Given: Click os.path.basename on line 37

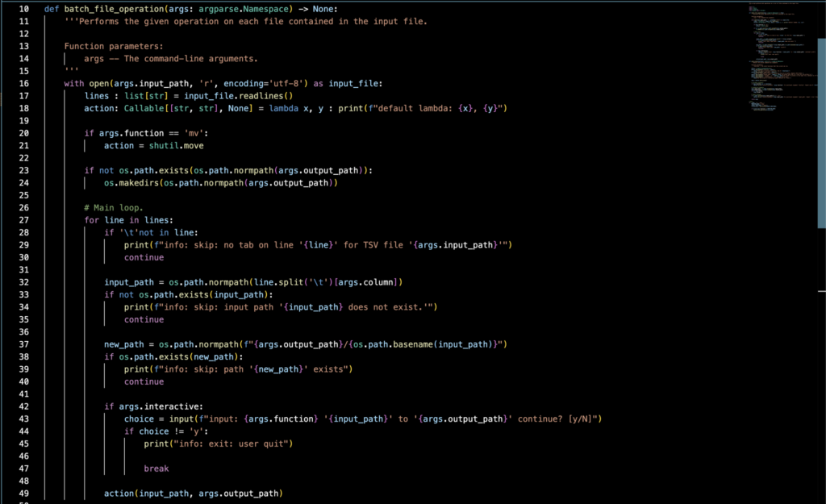Looking at the screenshot, I should [x=393, y=344].
